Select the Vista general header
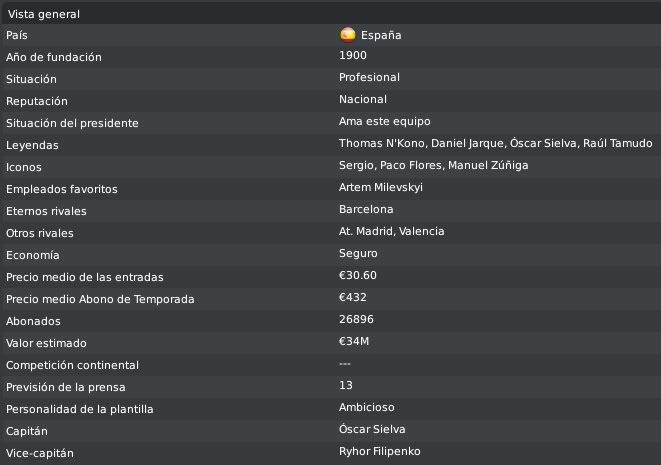This screenshot has height=465, width=661. 43,14
